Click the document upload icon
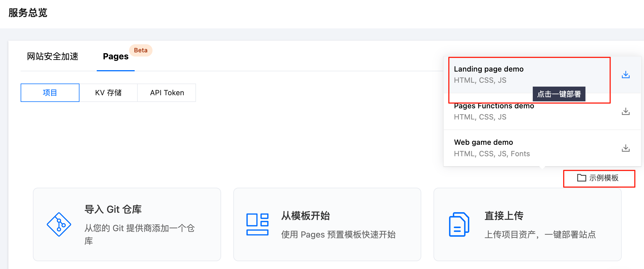This screenshot has width=644, height=269. (x=459, y=224)
